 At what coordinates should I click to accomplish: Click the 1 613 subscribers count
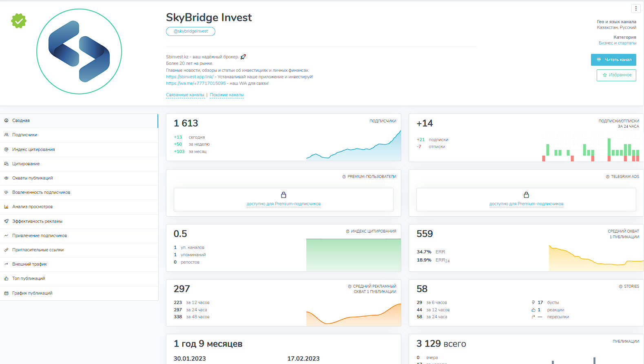(186, 123)
